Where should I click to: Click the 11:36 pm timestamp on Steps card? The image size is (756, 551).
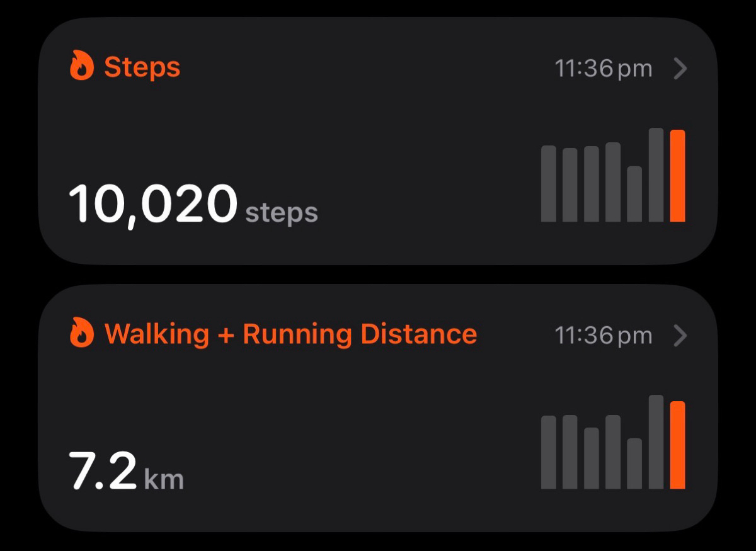pyautogui.click(x=603, y=68)
